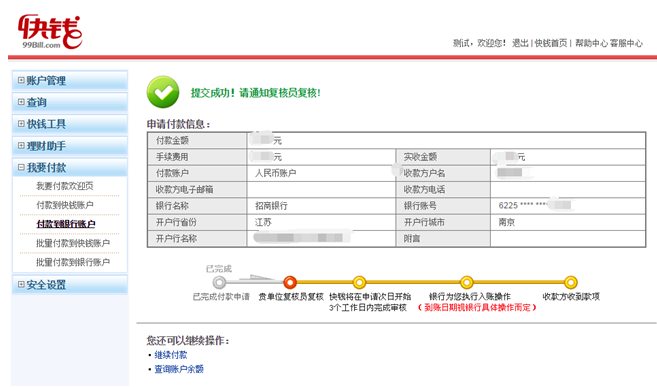Click the 查询账户余额 link
657x387 pixels.
(179, 369)
